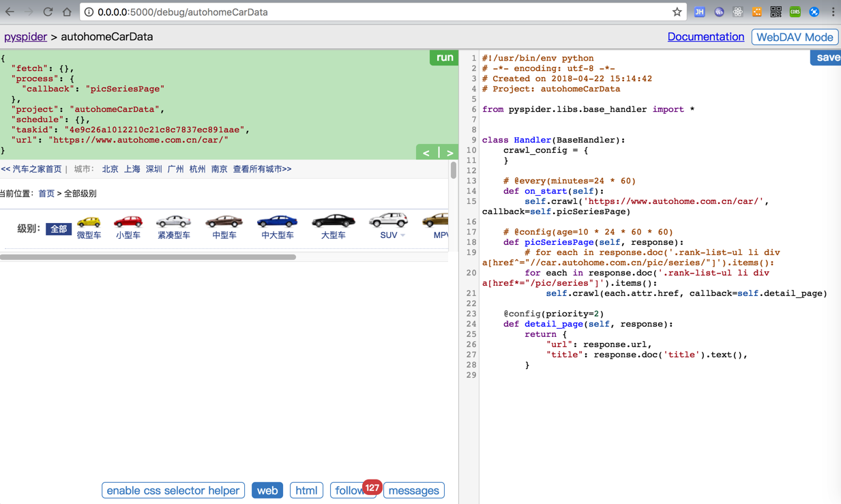This screenshot has width=841, height=504.
Task: Choose city 深圳
Action: tap(153, 169)
